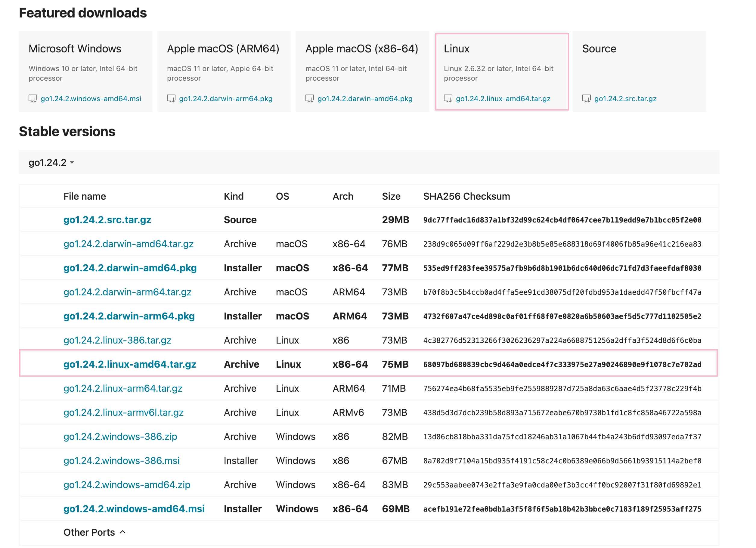Select the Apple macOS (ARM64) card title

pos(223,49)
